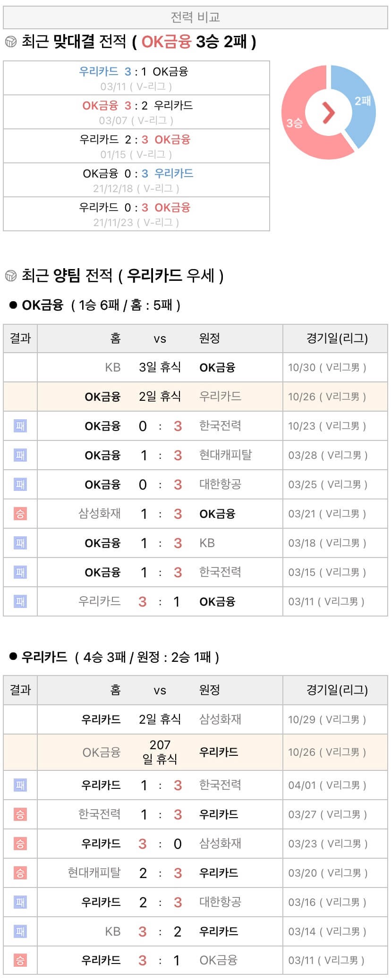Click the 결과 column header in the OK금융 table
Viewport: 391px width, 980px height.
[20, 338]
